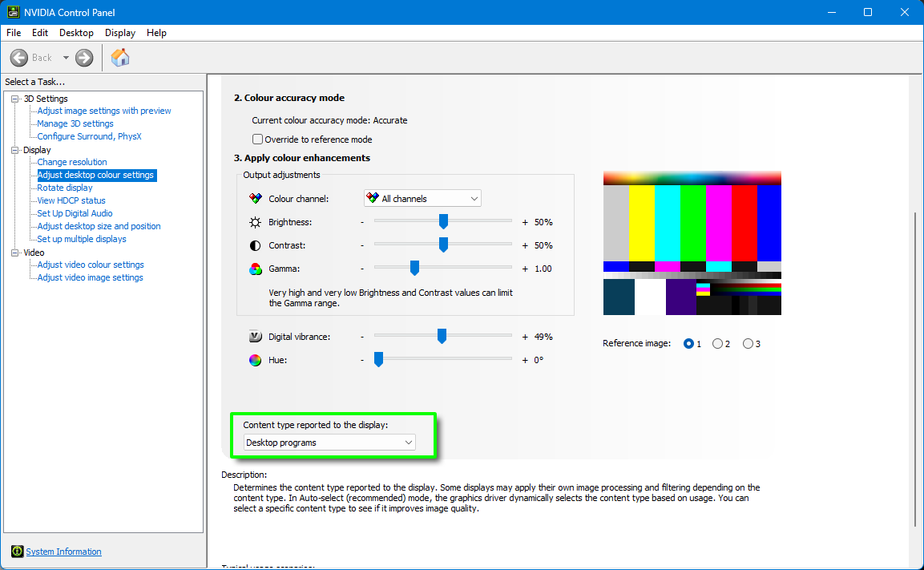Click the Brightness sun icon
This screenshot has width=924, height=570.
click(x=255, y=222)
